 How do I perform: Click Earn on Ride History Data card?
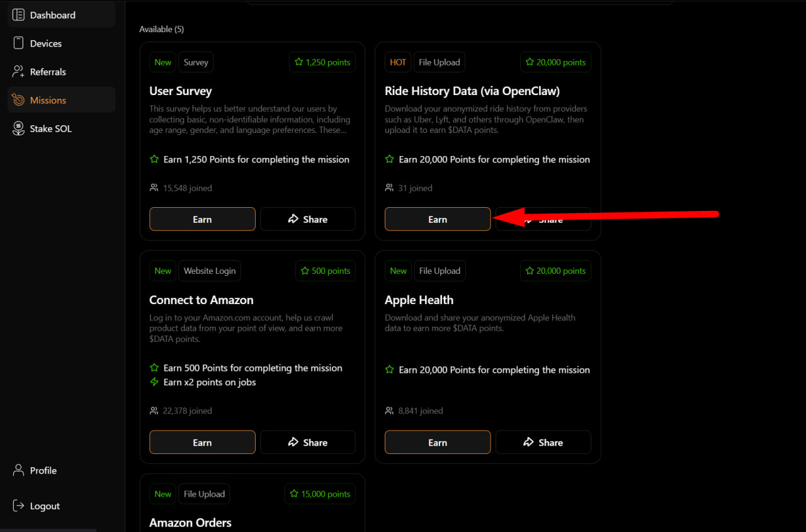(438, 219)
